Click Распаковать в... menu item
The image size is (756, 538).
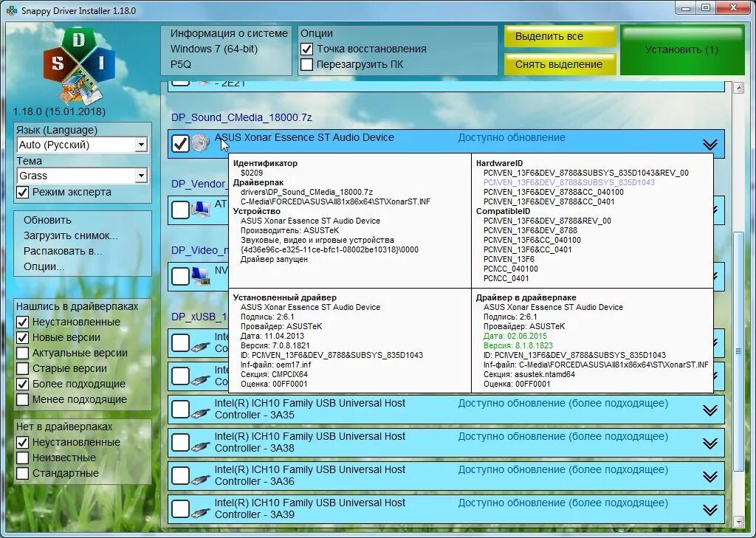click(x=63, y=251)
